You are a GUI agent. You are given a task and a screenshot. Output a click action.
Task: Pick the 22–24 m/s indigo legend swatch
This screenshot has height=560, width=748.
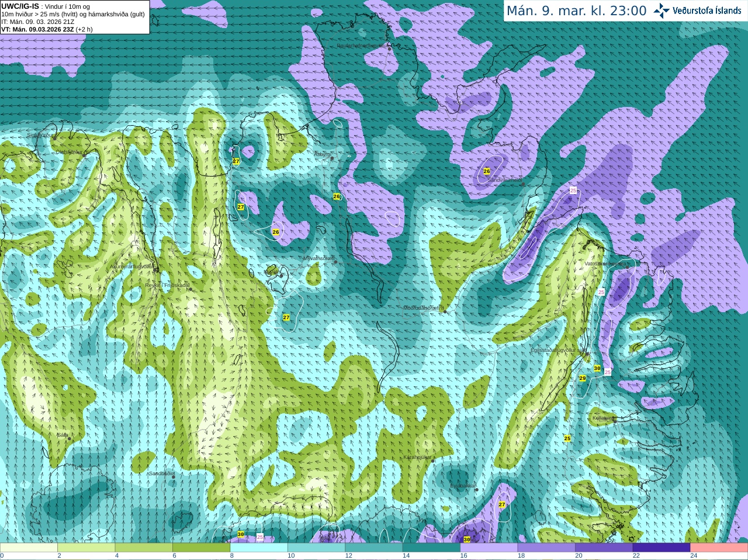[662, 548]
